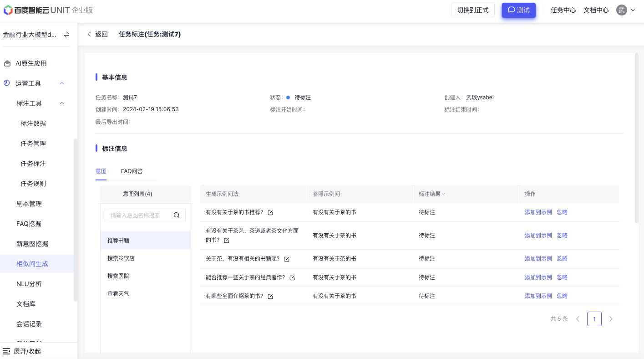
Task: Click 添加到示例 for 能否推荐一些关于茶的经典著作？
Action: pos(538,277)
